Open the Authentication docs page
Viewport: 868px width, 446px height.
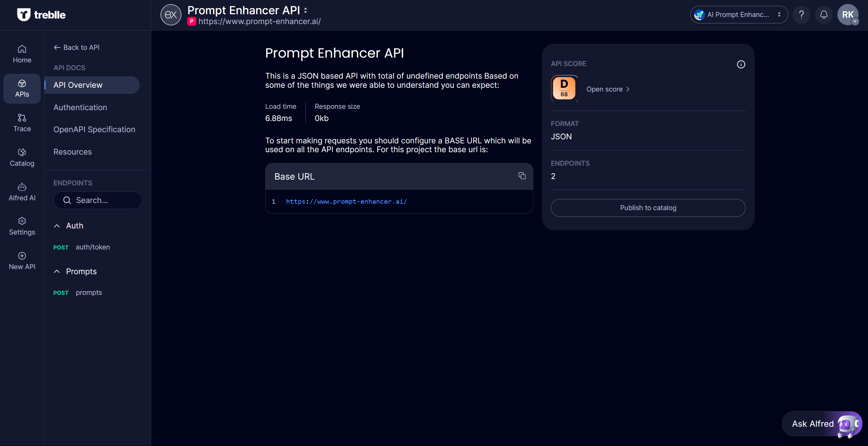coord(80,107)
